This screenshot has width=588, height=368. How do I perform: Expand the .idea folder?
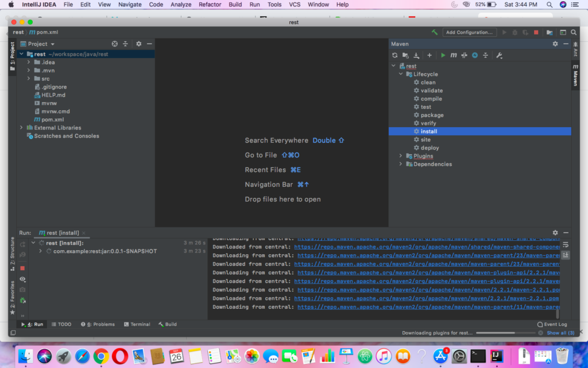coord(29,62)
